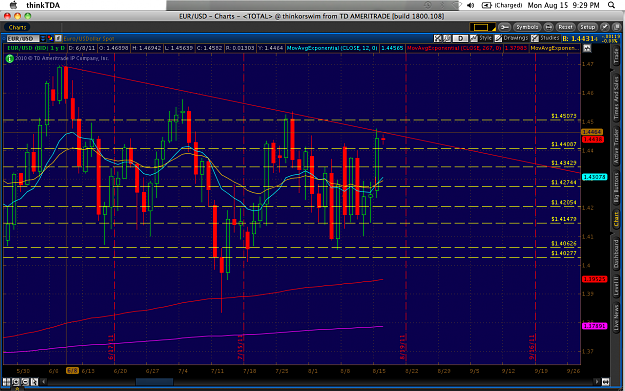Click the $1.45073 price level label
The width and height of the screenshot is (625, 391).
564,116
